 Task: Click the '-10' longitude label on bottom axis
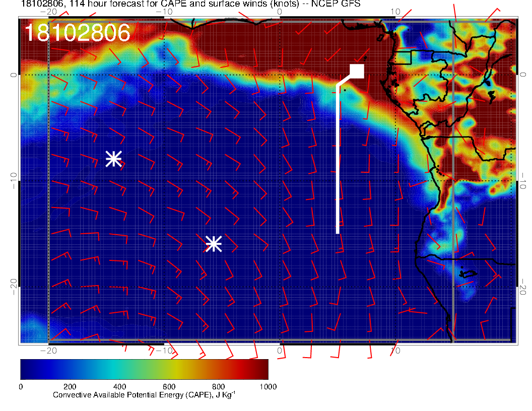(164, 351)
